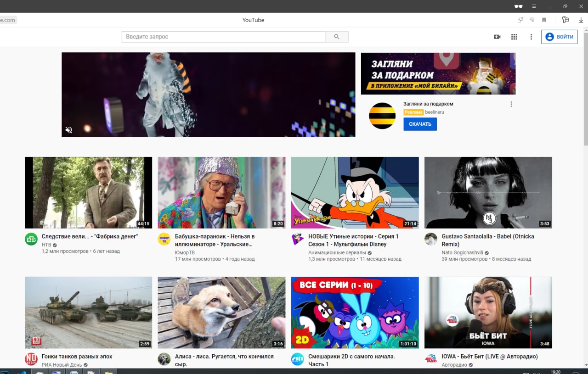Click the blue СКИ avatar beside Смешарики

(298, 359)
